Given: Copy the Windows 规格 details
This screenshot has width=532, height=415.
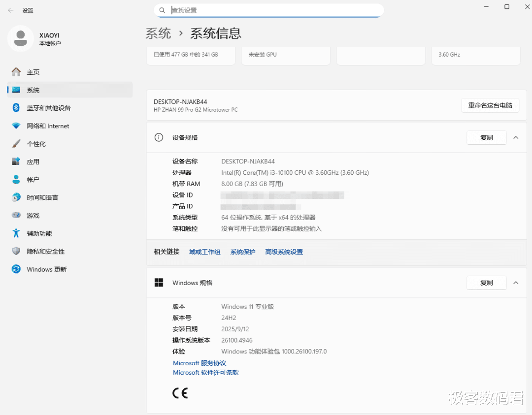Looking at the screenshot, I should tap(487, 283).
